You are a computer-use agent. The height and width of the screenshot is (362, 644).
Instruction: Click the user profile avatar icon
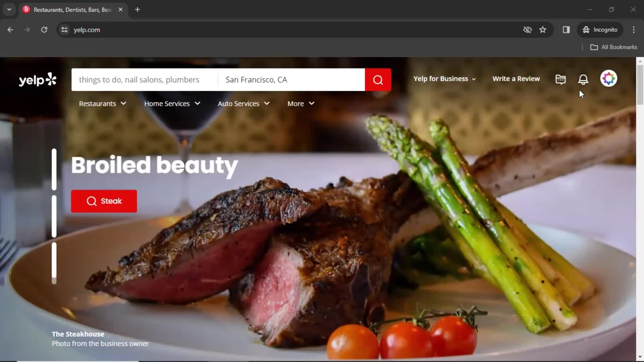click(609, 79)
